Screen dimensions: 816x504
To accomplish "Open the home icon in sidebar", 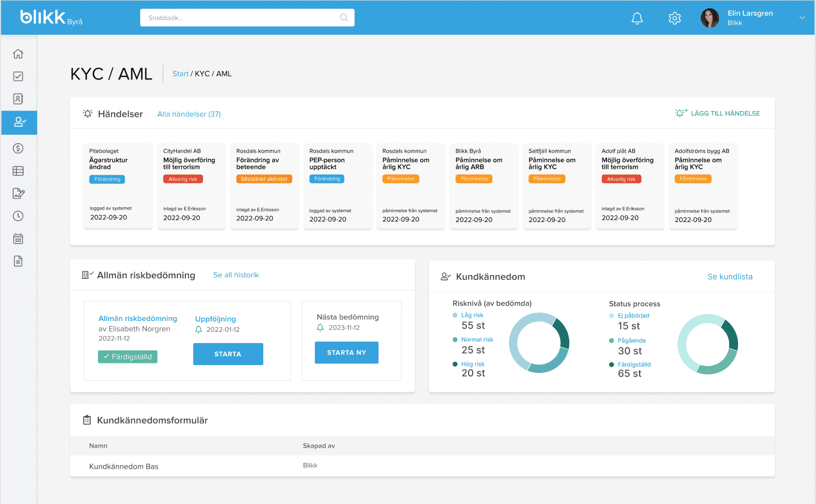I will tap(18, 54).
